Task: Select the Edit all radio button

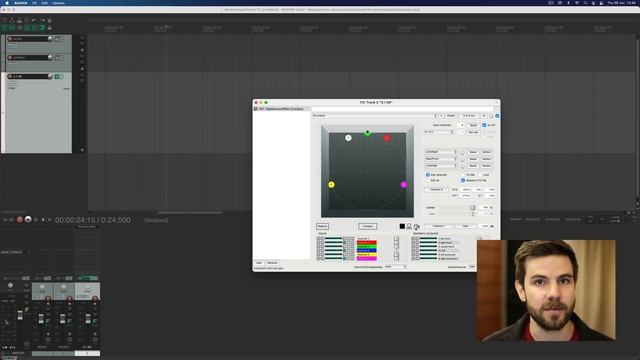Action: (x=428, y=180)
